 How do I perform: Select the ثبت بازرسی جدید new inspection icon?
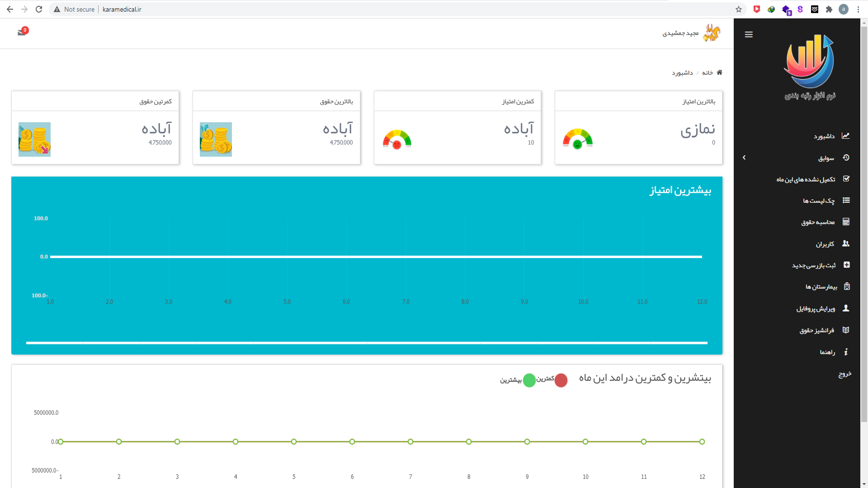click(846, 265)
